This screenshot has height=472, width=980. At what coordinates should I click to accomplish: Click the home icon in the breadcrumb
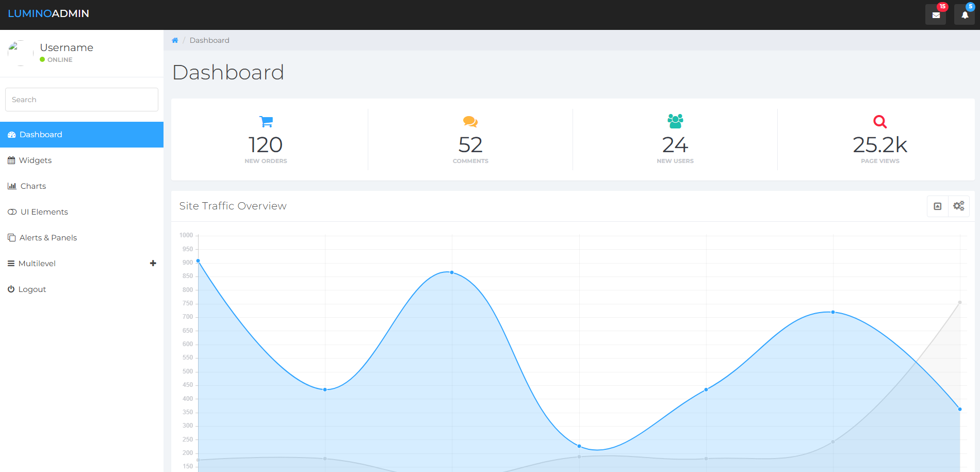(x=175, y=40)
